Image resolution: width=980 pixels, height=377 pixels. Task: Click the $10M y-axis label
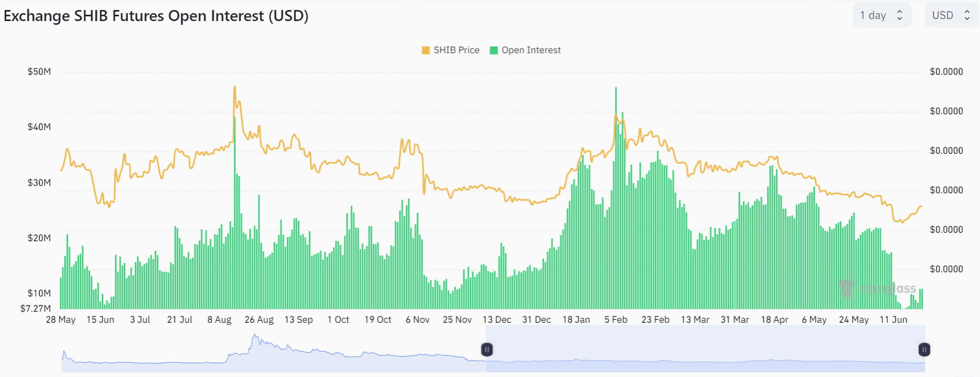(x=40, y=293)
